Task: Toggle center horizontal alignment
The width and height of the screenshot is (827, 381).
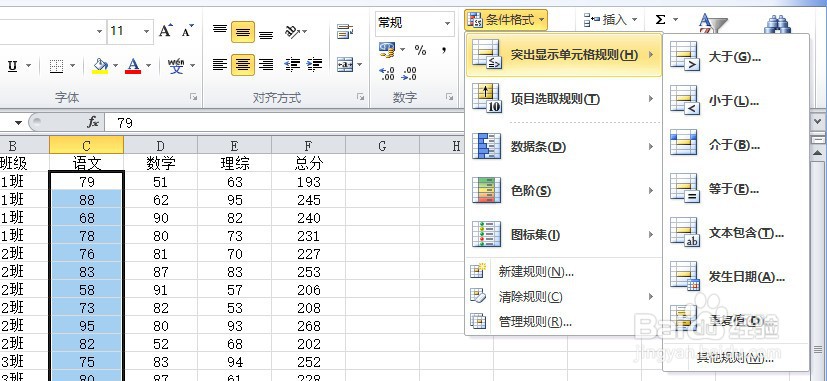Action: coord(243,65)
